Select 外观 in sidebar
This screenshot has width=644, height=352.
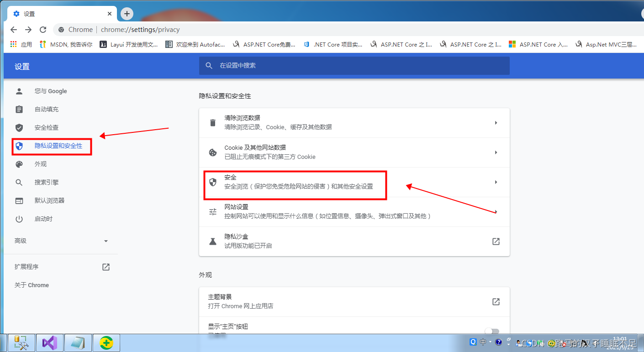(41, 164)
